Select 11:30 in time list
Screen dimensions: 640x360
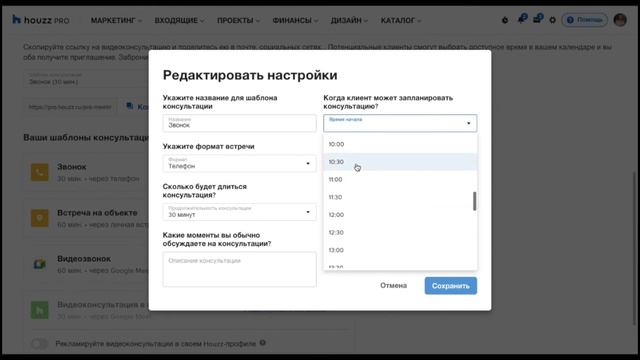[400, 197]
